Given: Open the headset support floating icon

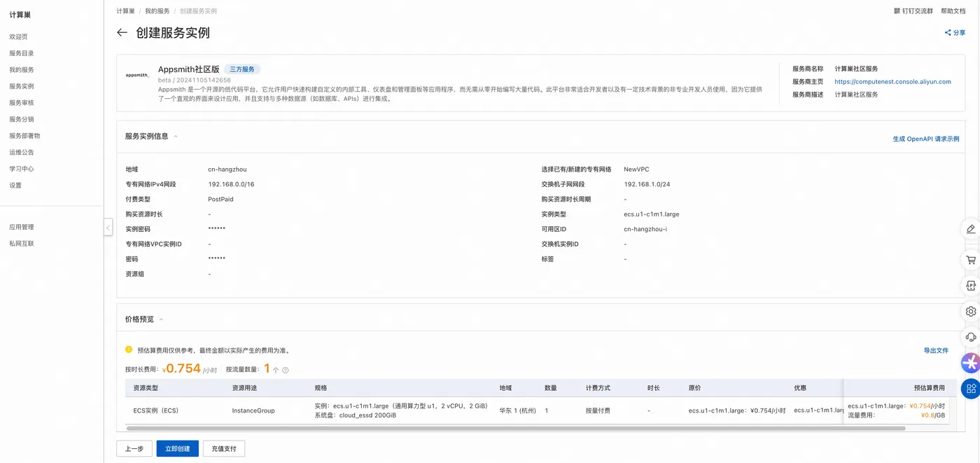Looking at the screenshot, I should point(970,337).
